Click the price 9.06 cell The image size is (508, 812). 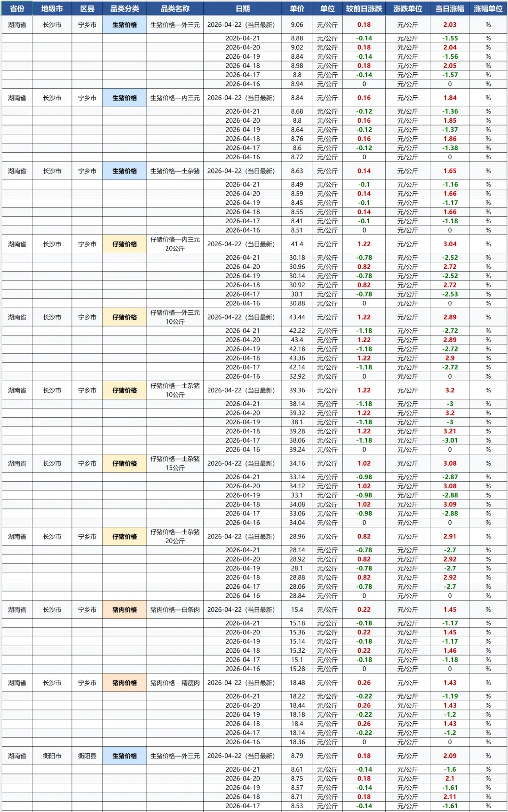pos(297,25)
